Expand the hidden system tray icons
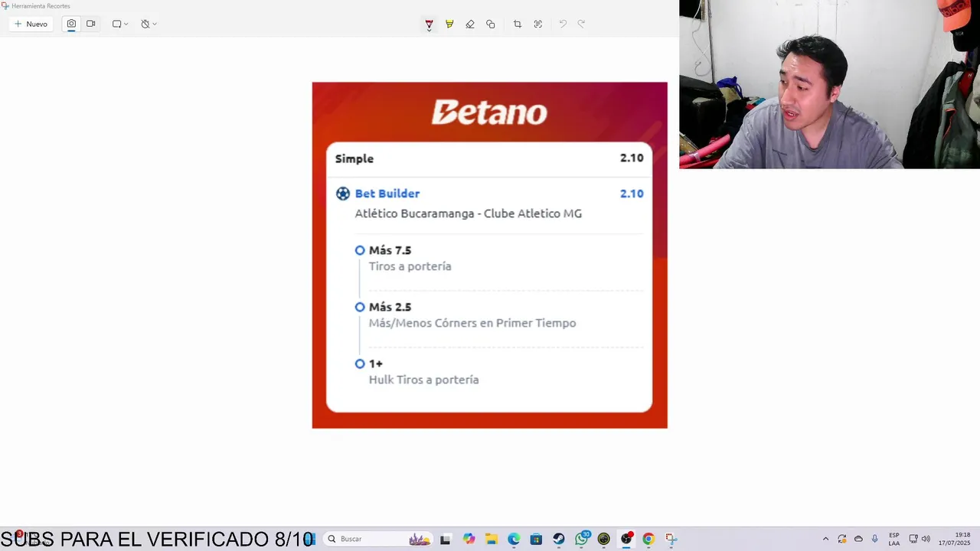The image size is (980, 551). coord(825,539)
